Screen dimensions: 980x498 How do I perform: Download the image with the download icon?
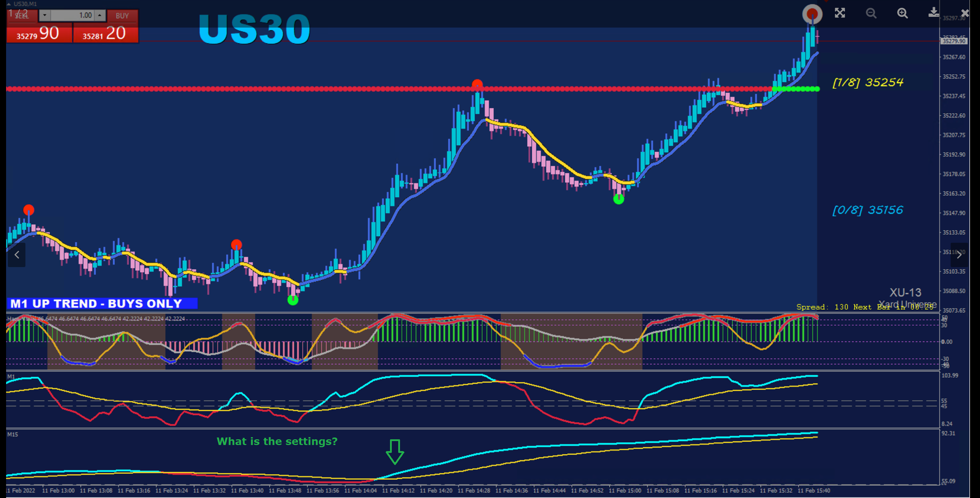point(933,13)
